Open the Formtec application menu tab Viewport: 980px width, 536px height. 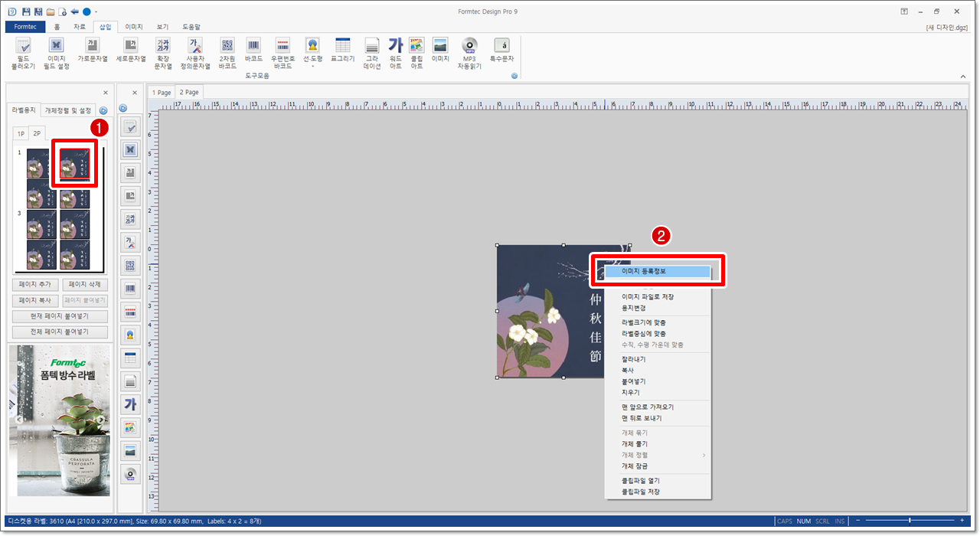25,27
